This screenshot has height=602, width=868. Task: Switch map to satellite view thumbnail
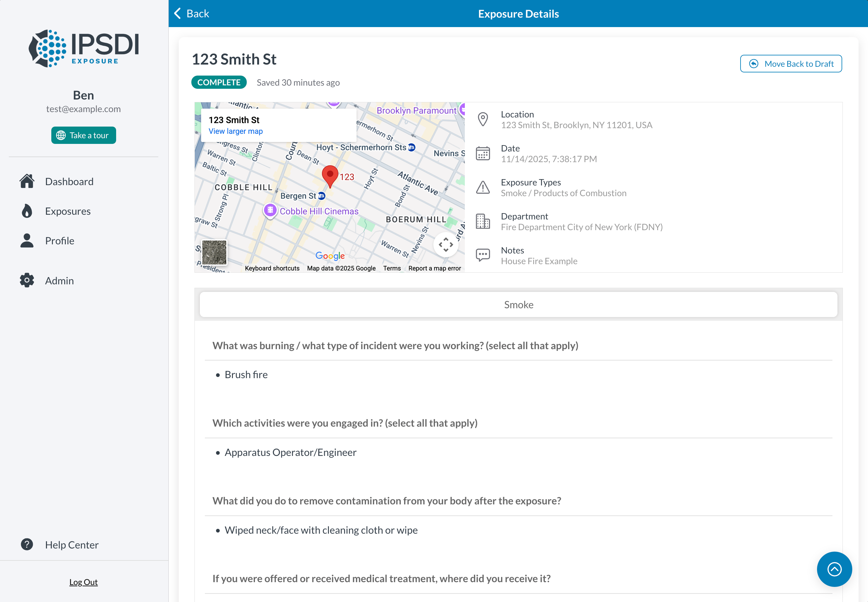tap(214, 252)
